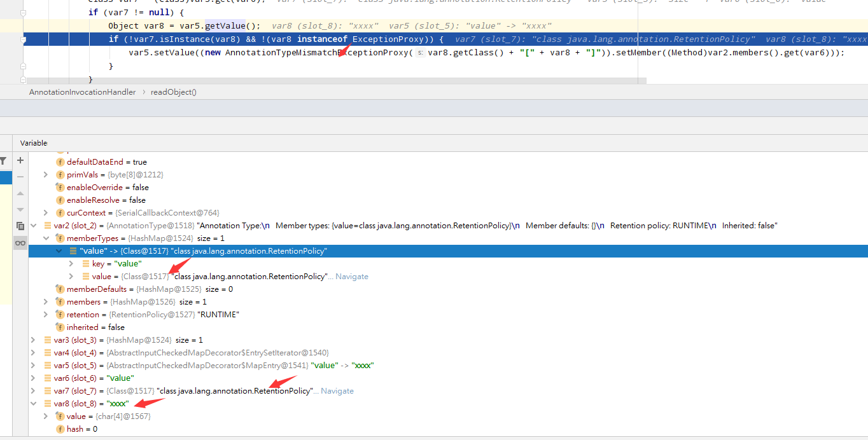Click highlighted 'if (!var7.isInstance(var8)' line
Image resolution: width=868 pixels, height=440 pixels.
[x=276, y=39]
